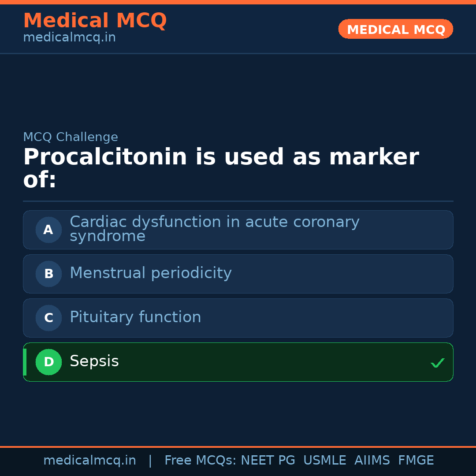Click 'AIIMS' in the footer
This screenshot has width=476, height=476.
coord(372,461)
